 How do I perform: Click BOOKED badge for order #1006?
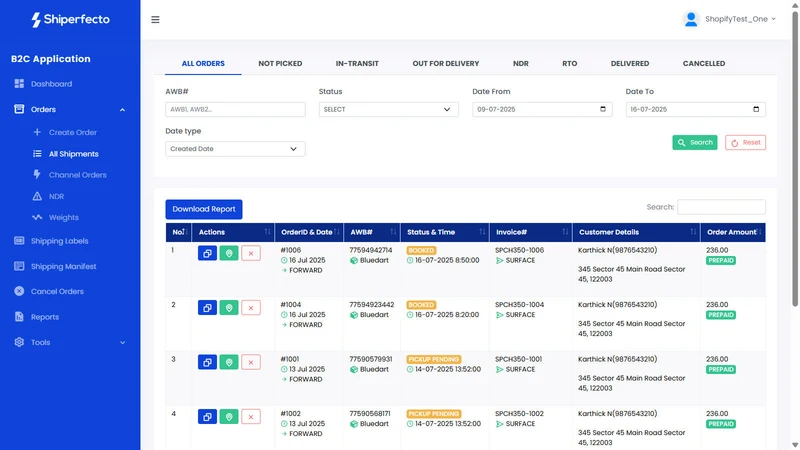pyautogui.click(x=421, y=251)
